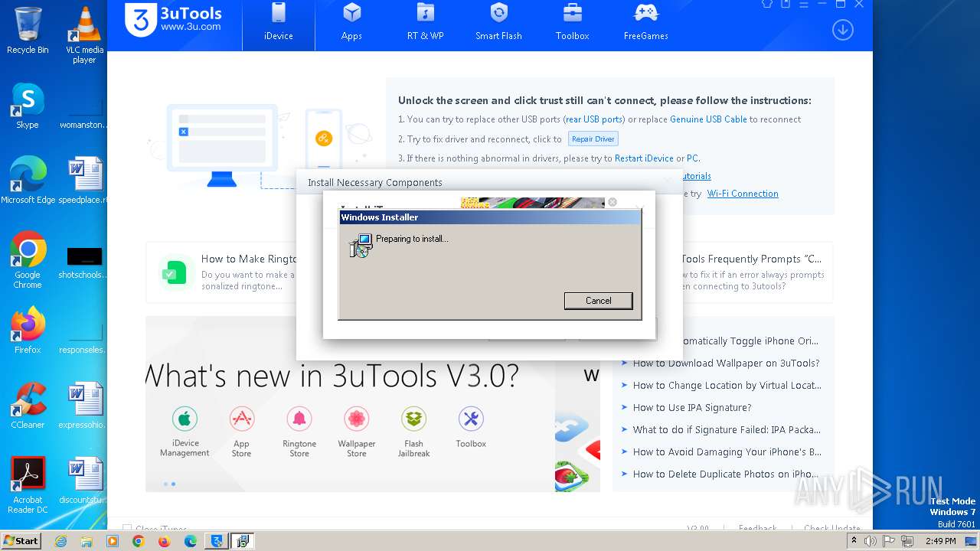
Task: Open Media Player from the taskbar
Action: tap(113, 541)
